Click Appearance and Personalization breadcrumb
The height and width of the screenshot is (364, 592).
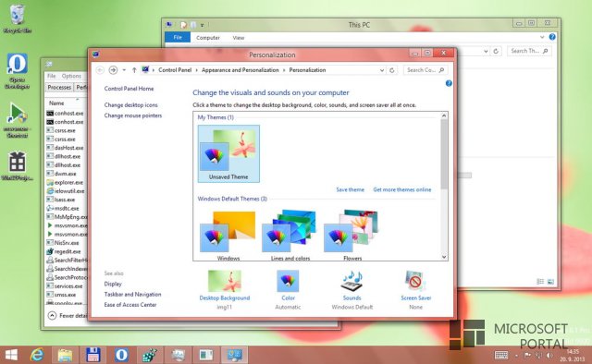click(240, 70)
